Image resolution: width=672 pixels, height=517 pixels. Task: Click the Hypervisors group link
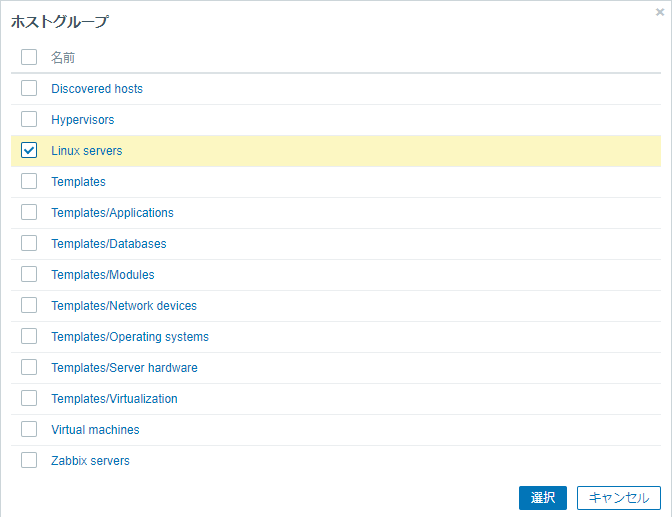tap(83, 120)
